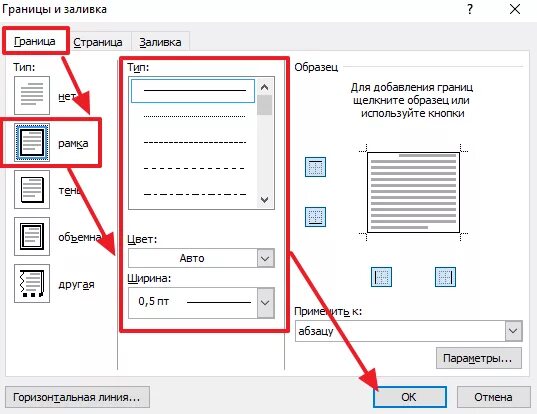Choose the 'рамка' box border icon
This screenshot has width=537, height=414.
tap(32, 142)
